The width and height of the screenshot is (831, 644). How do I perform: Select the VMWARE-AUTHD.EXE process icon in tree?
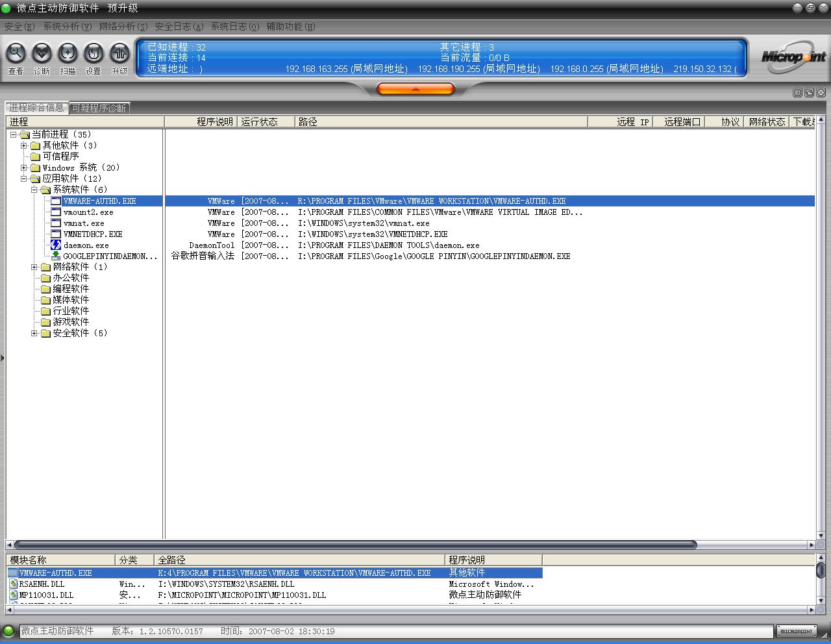coord(56,201)
